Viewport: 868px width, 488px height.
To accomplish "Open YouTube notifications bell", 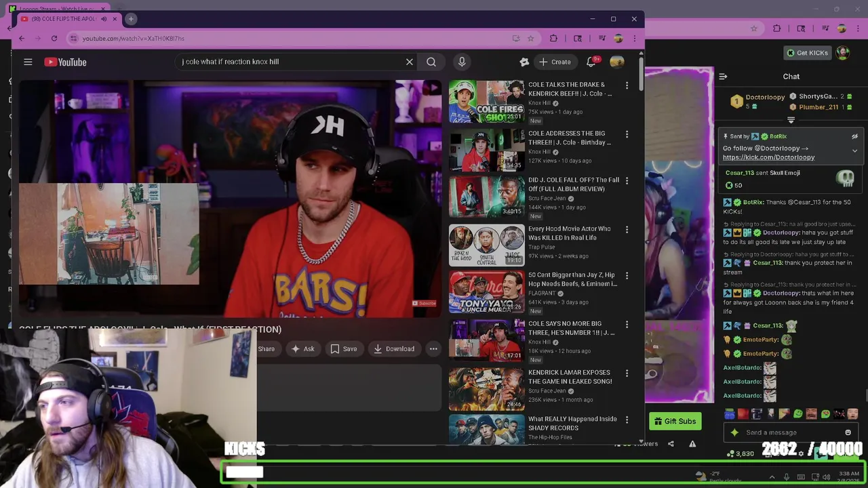I will coord(591,62).
